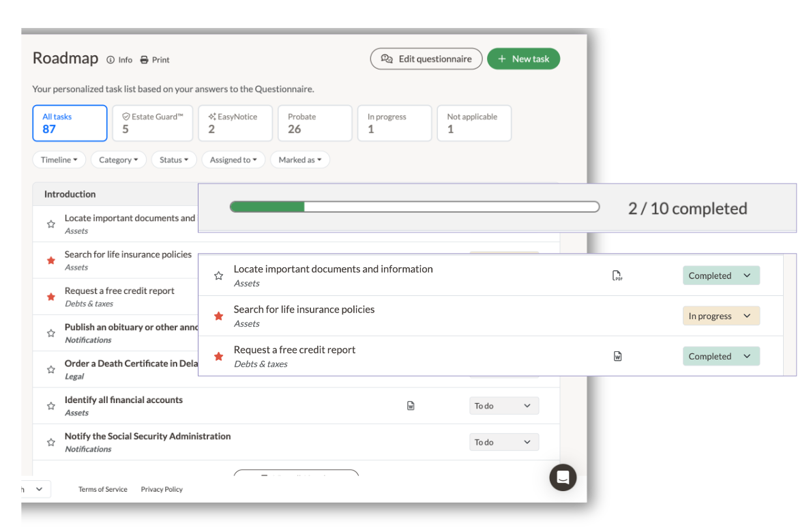
Task: Open Edit questionnaire
Action: point(426,59)
